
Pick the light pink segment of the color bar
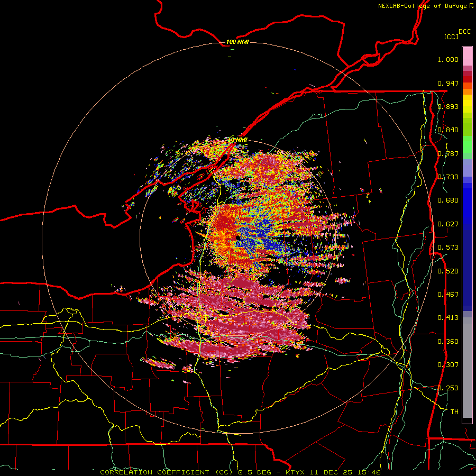pyautogui.click(x=467, y=57)
